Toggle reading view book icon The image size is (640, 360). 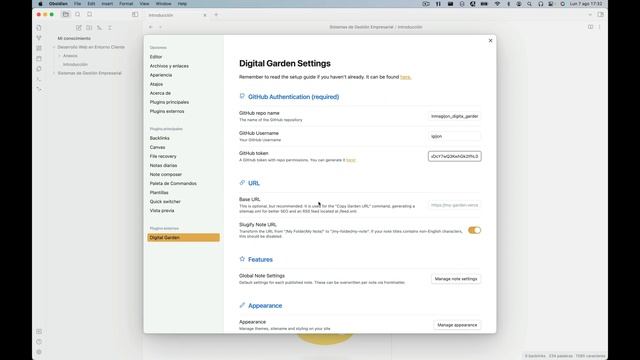point(590,27)
